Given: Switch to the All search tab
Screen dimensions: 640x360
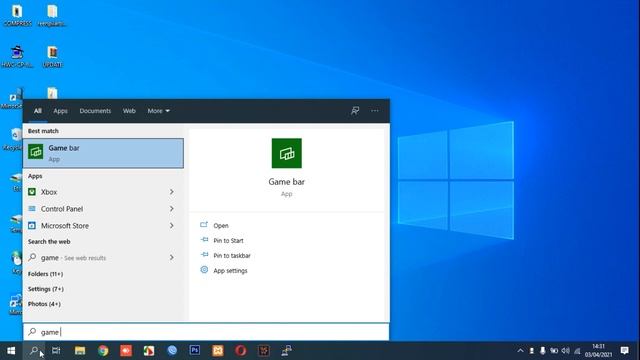Looking at the screenshot, I should pos(38,111).
